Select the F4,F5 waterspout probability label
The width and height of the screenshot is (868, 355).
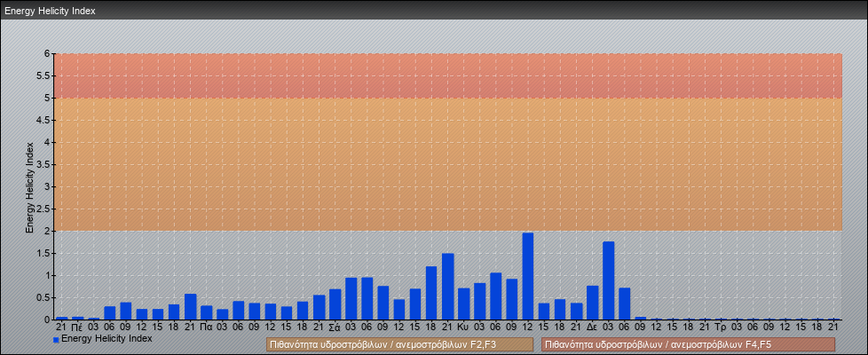[x=688, y=344]
